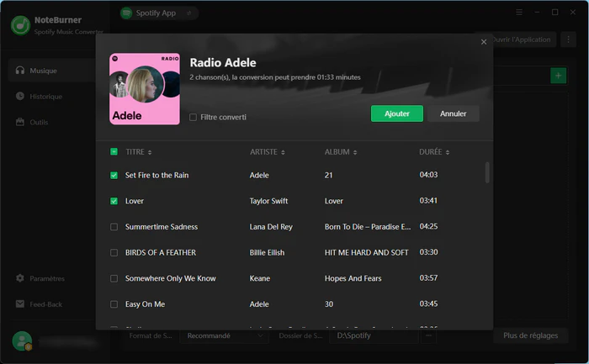Click the Spotify App source icon

[126, 13]
